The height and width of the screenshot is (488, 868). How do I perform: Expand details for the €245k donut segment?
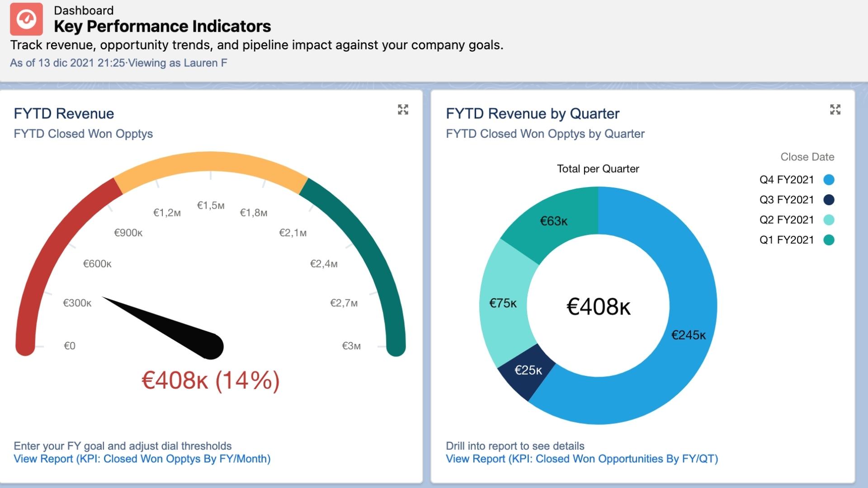pyautogui.click(x=689, y=335)
